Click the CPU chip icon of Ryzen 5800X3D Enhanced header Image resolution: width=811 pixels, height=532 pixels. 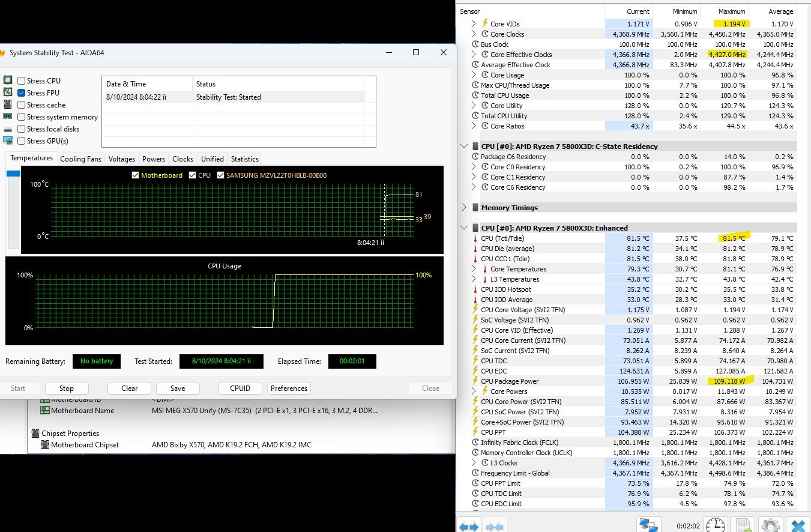[474, 228]
